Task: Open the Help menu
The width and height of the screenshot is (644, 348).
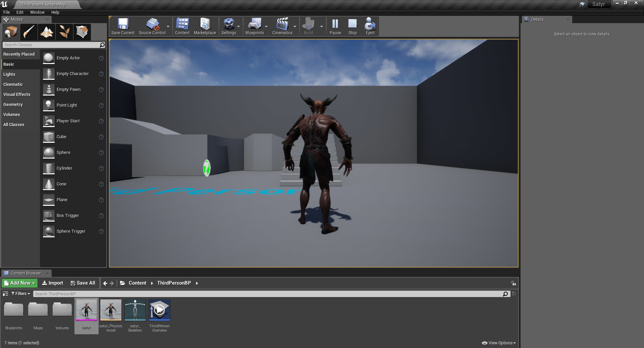Action: click(55, 12)
